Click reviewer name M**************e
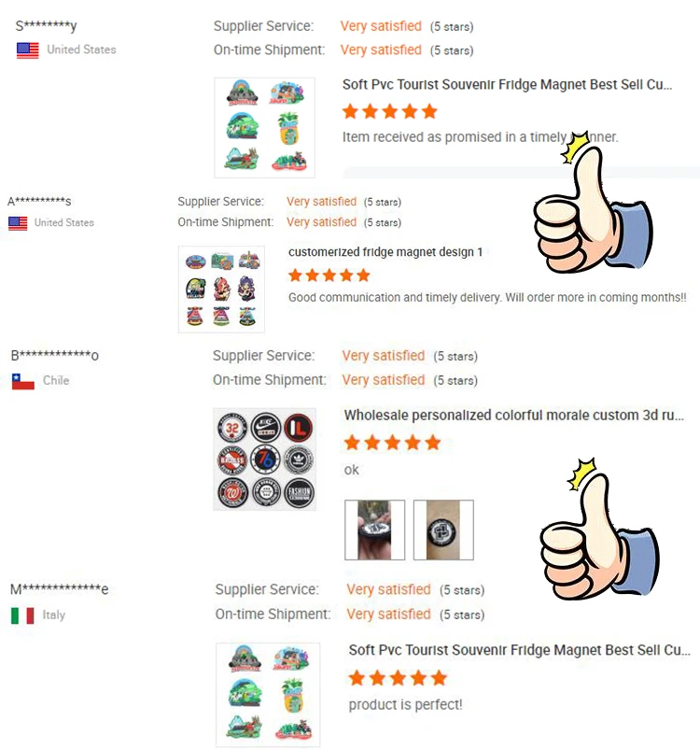 pyautogui.click(x=60, y=589)
